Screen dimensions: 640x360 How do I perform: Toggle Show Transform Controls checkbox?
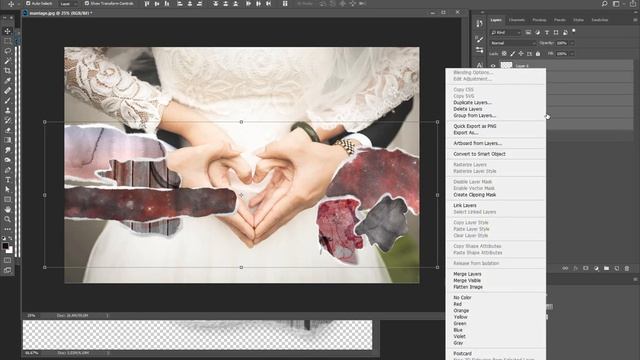[87, 3]
